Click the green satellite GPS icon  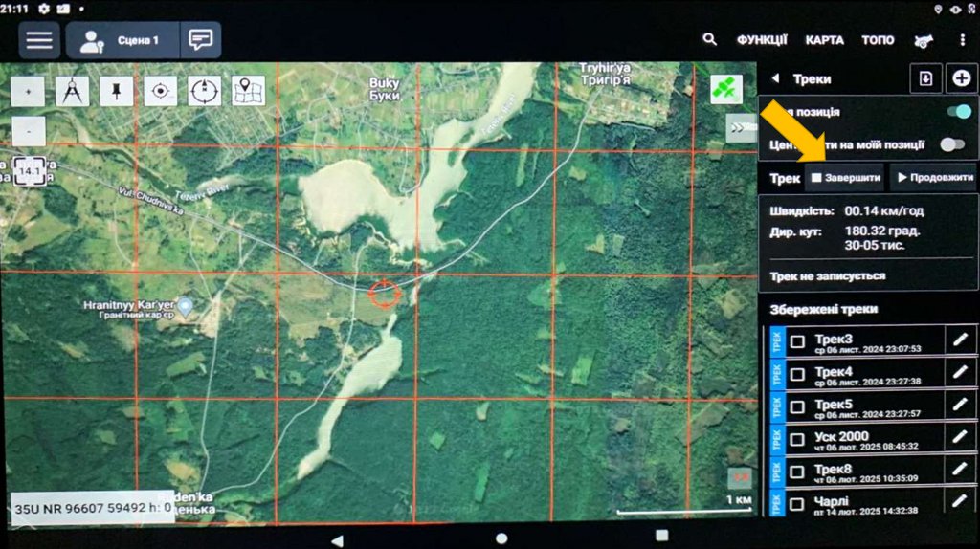tap(726, 89)
